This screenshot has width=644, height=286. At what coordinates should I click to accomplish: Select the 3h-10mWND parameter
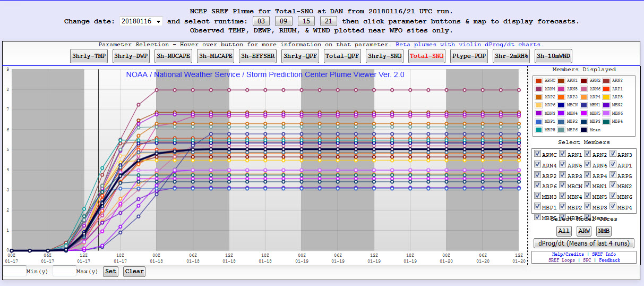coord(553,56)
